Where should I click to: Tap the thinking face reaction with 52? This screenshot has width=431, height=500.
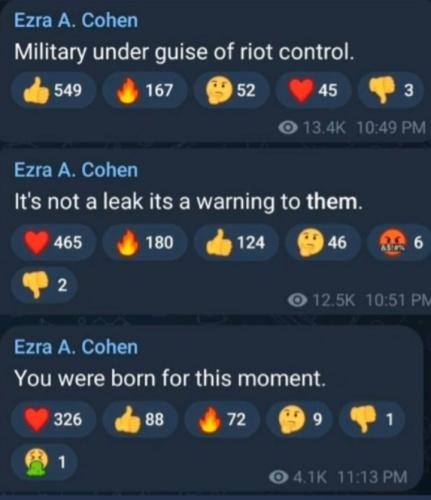[231, 90]
